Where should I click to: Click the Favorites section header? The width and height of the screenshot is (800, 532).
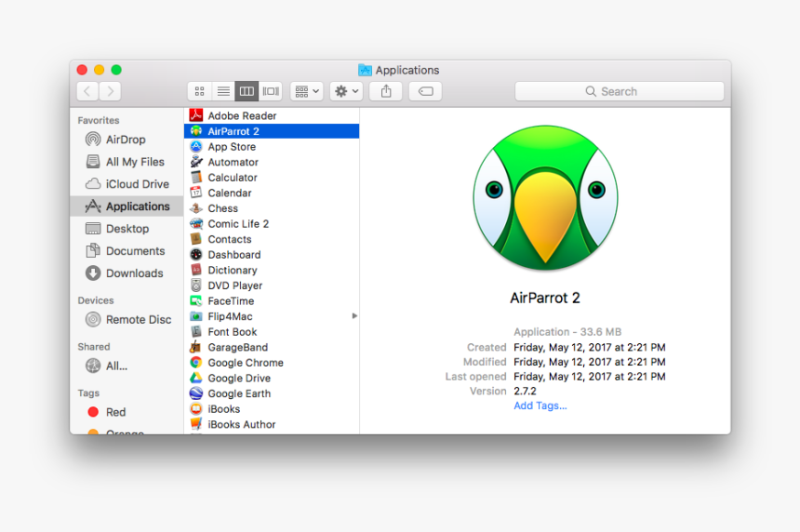click(x=99, y=120)
